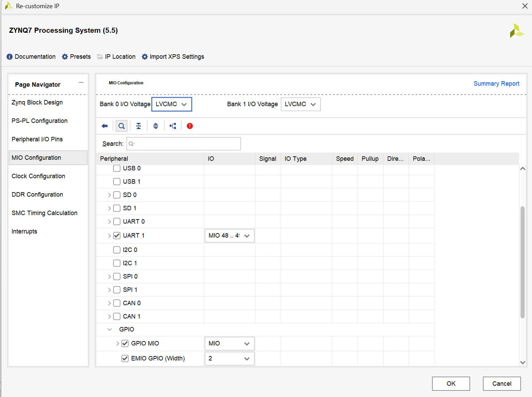Viewport: 532px width, 397px height.
Task: Click the Cancel button
Action: tap(502, 384)
